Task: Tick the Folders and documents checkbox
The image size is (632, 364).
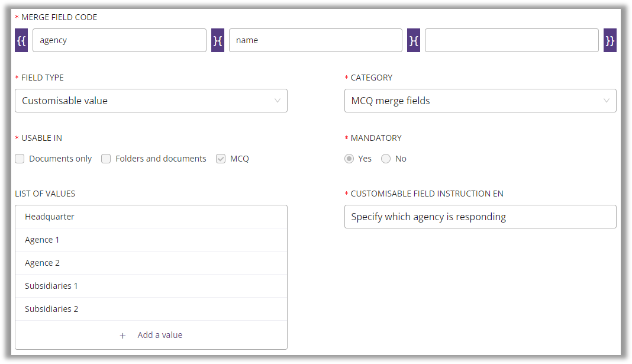Action: [106, 159]
